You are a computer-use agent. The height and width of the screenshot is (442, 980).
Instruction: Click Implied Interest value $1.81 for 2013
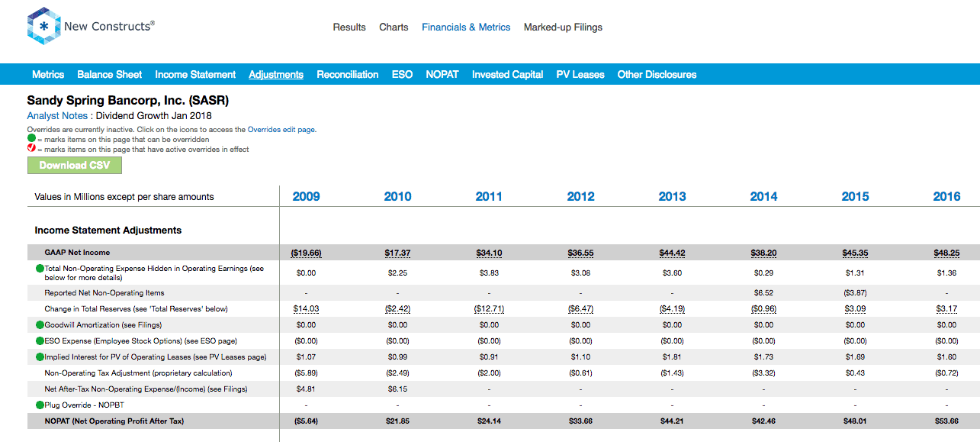[x=672, y=357]
